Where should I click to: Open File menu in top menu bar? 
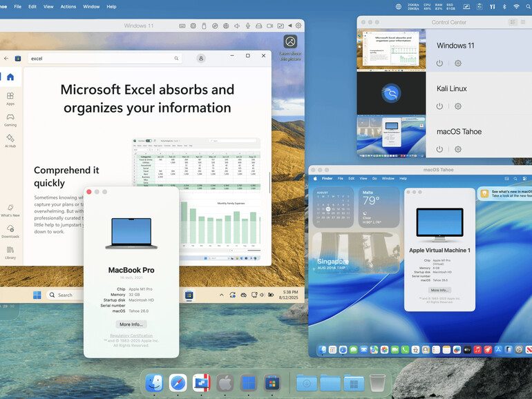(18, 6)
